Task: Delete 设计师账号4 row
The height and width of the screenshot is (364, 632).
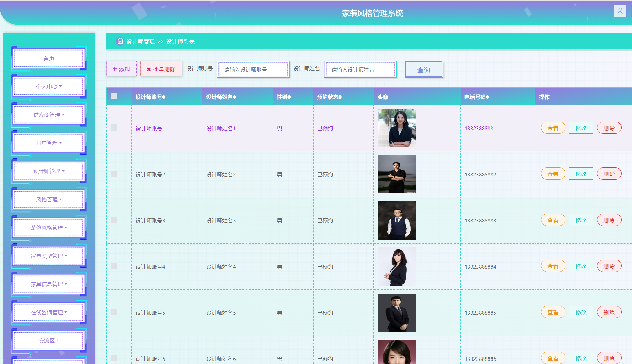Action: 609,266
